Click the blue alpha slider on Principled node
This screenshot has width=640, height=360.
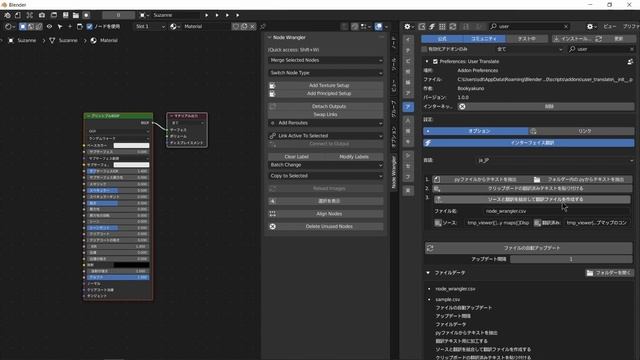pyautogui.click(x=118, y=277)
